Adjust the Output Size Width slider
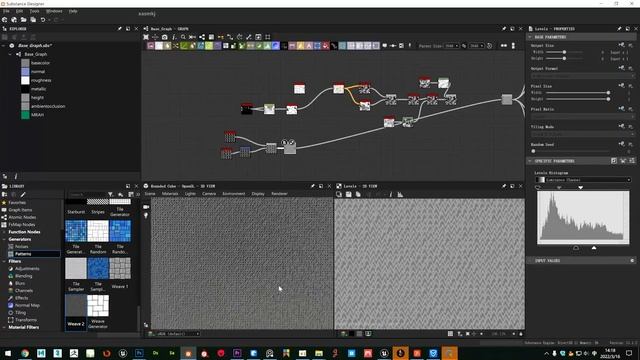640x360 pixels. [x=564, y=52]
